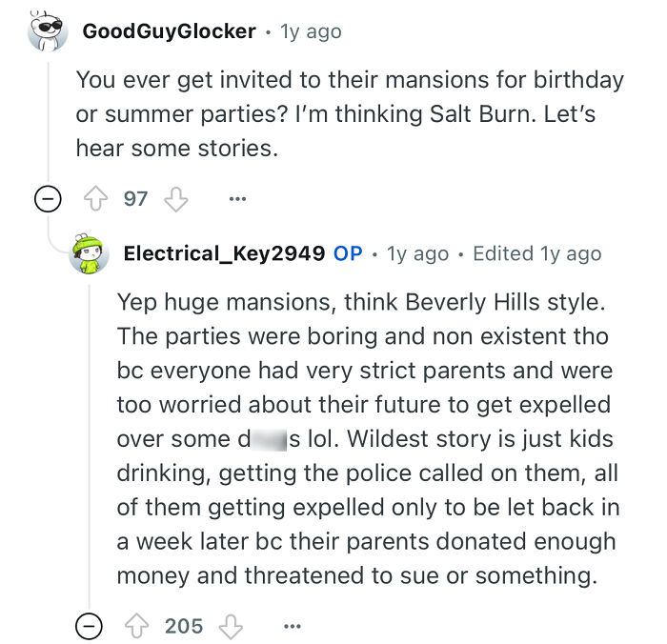667x644 pixels.
Task: Open Electrical_Key2949's user profile
Action: [224, 253]
